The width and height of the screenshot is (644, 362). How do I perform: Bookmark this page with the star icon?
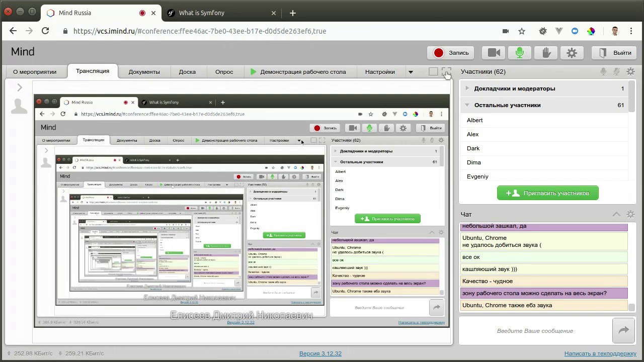coord(522,31)
